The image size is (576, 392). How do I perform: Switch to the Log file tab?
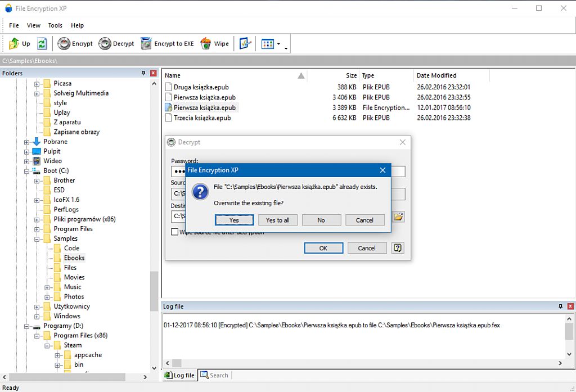179,375
